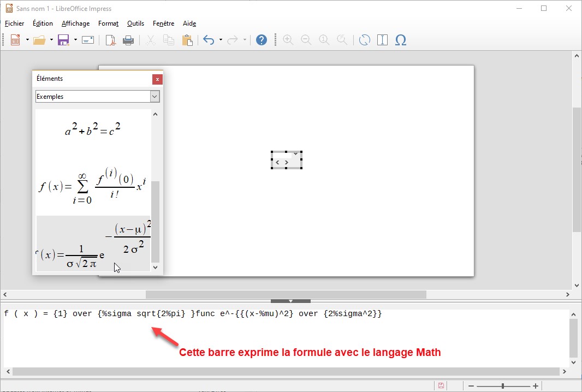The image size is (582, 392).
Task: Select the Pythagorean a²+b²=c² example
Action: point(93,130)
